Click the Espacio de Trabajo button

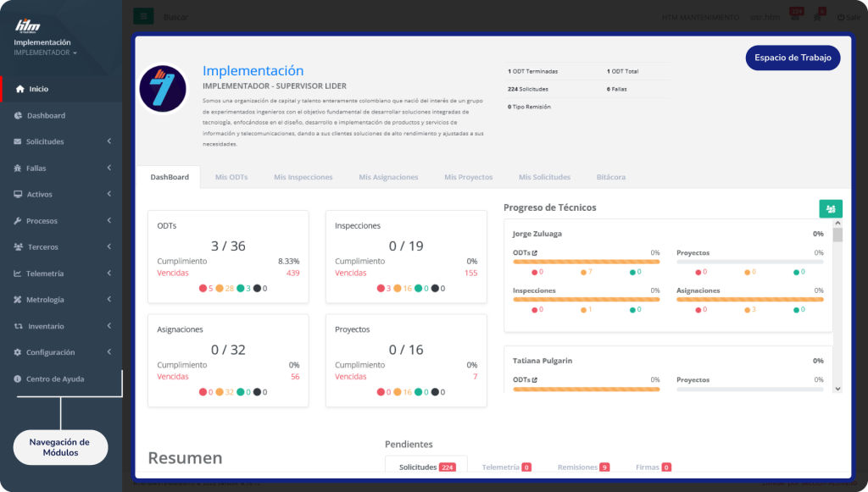coord(792,58)
